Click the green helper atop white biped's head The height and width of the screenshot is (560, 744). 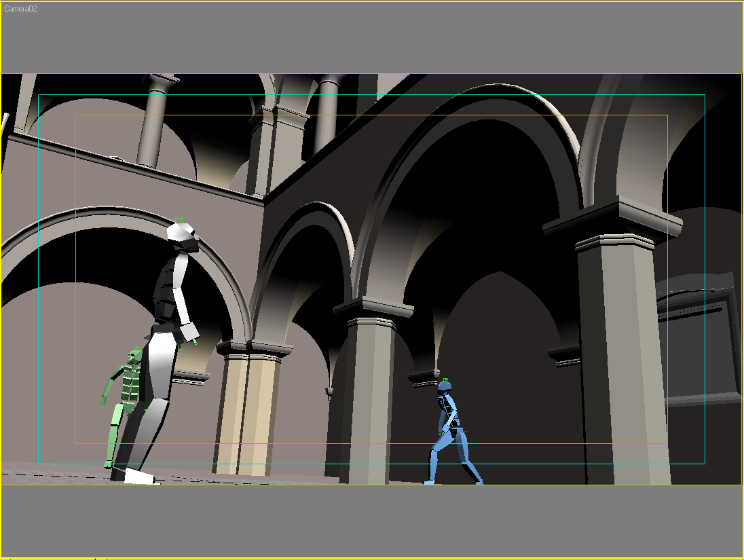click(179, 220)
